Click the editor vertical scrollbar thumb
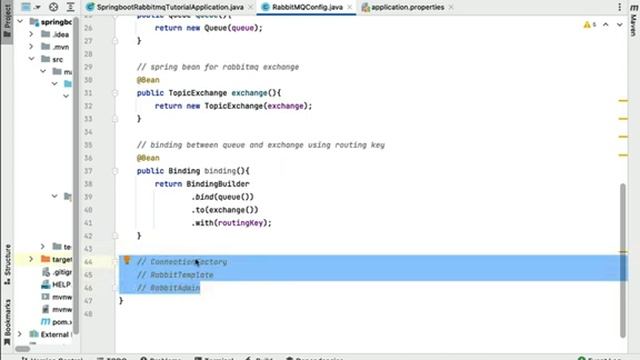 623,260
